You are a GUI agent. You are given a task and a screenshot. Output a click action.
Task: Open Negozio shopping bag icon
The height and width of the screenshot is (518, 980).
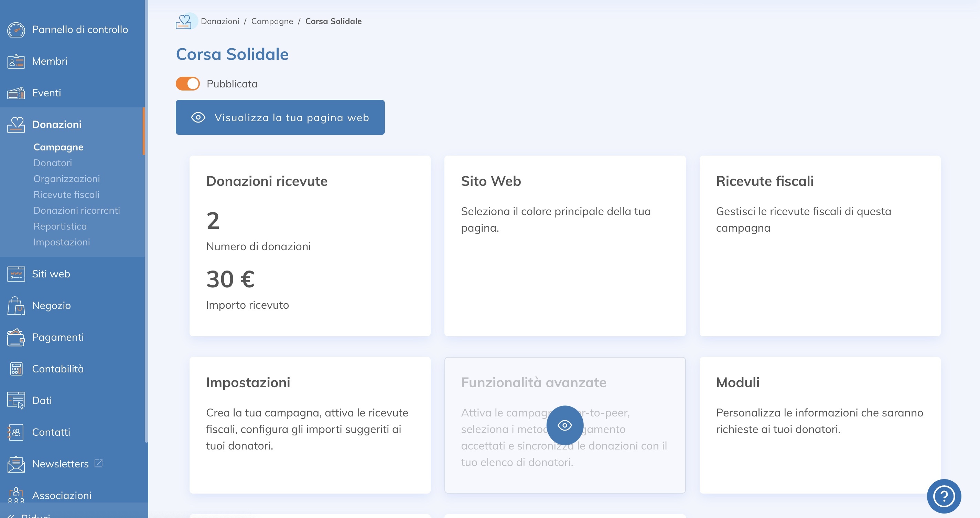pos(16,306)
